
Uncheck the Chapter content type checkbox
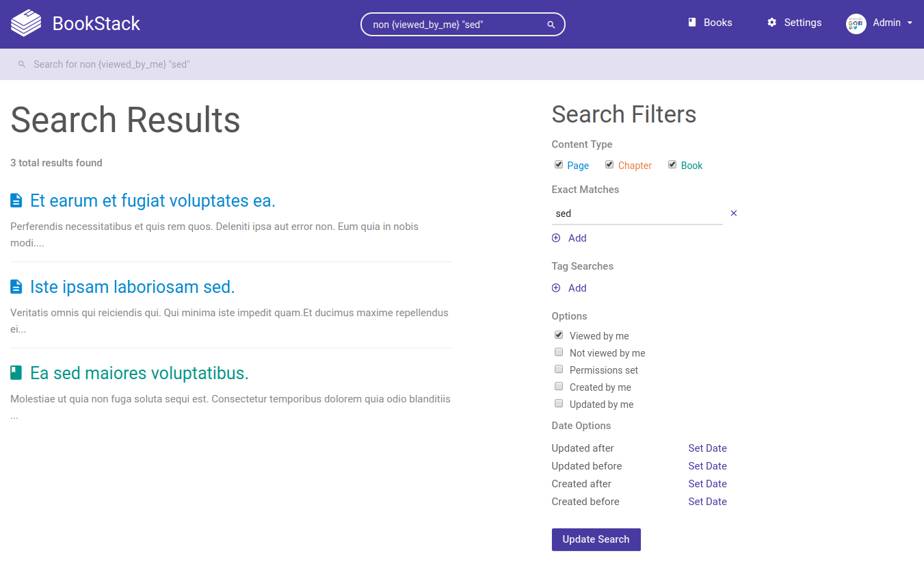tap(609, 165)
